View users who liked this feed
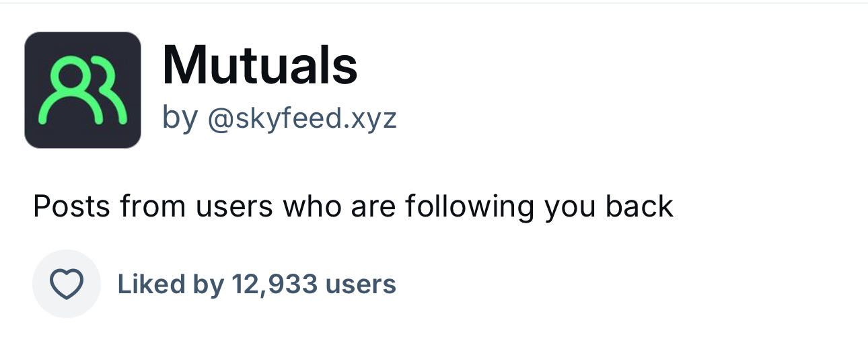 click(256, 284)
